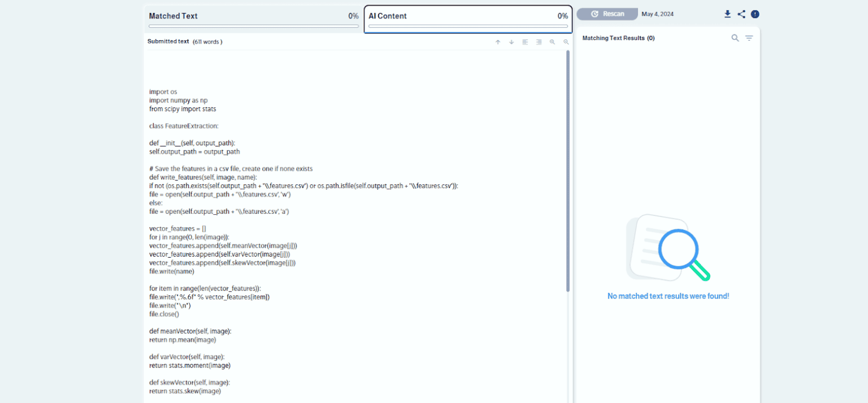Image resolution: width=868 pixels, height=403 pixels.
Task: Zoom out of the submitted text
Action: click(566, 42)
